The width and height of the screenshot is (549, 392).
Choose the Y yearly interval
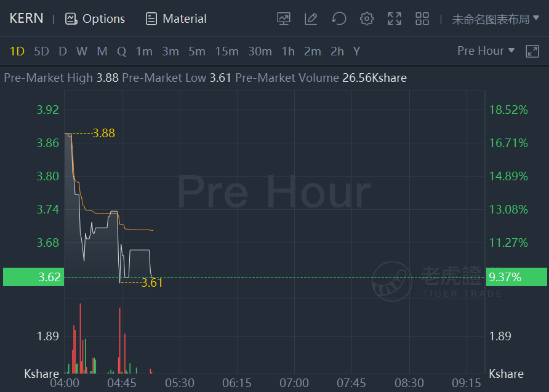tap(356, 52)
